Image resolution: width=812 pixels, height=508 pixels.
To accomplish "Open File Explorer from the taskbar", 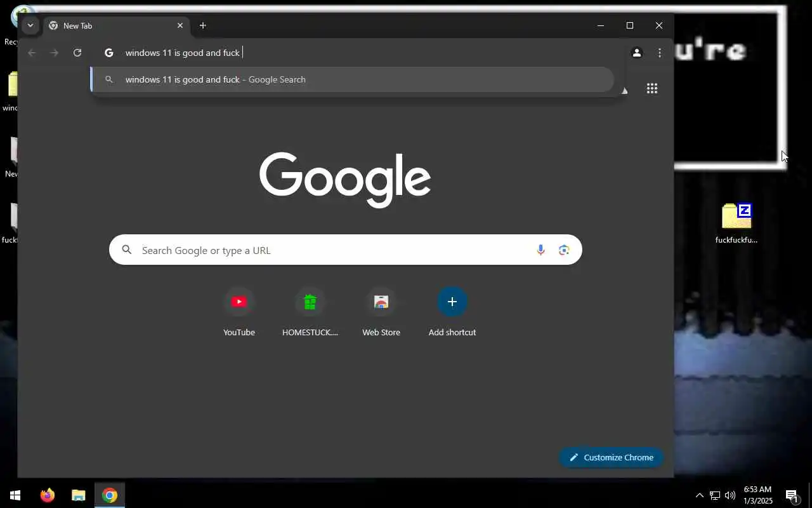I will (78, 495).
